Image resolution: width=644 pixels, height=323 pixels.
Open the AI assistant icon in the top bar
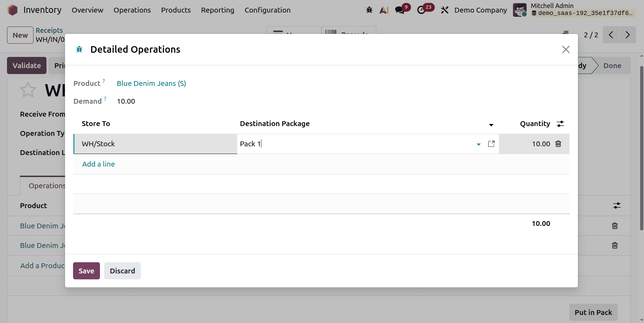coord(384,10)
